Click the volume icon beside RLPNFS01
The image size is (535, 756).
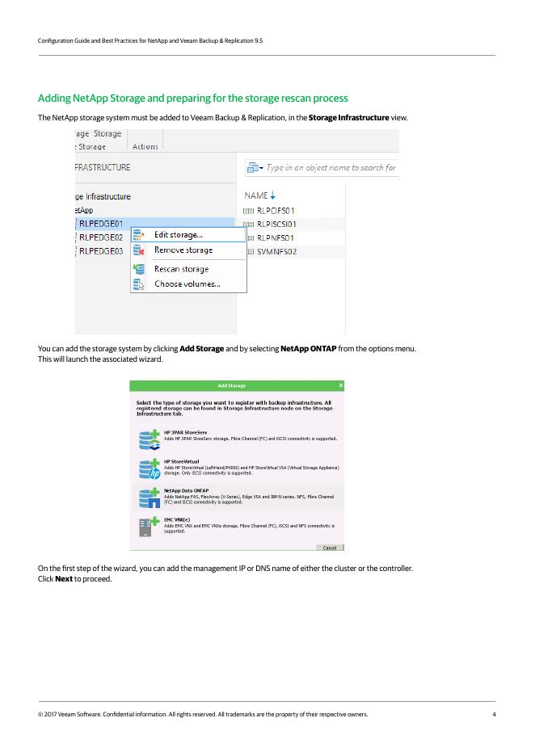click(251, 237)
